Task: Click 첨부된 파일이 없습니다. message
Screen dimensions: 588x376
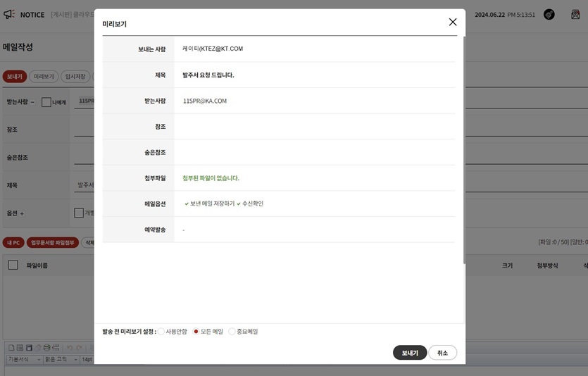Action: 211,178
